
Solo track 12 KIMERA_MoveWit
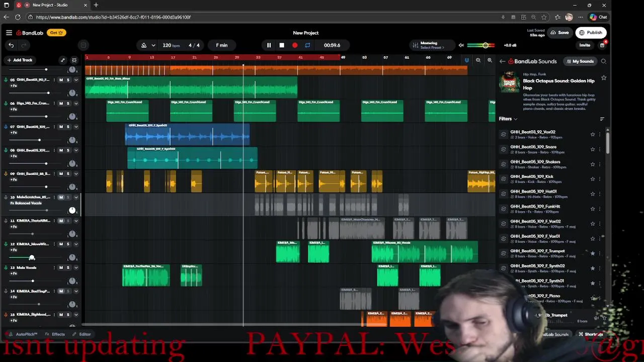[x=68, y=244]
